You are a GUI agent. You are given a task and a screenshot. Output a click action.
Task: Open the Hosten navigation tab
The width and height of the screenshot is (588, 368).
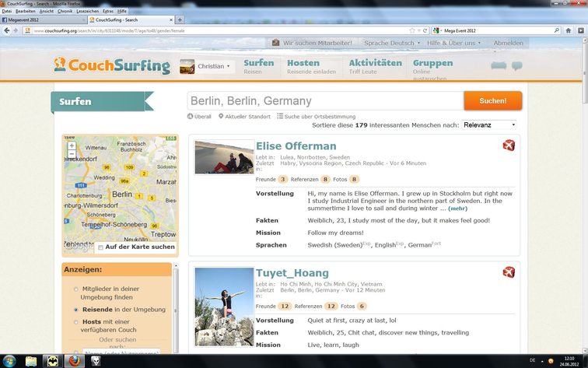point(303,63)
